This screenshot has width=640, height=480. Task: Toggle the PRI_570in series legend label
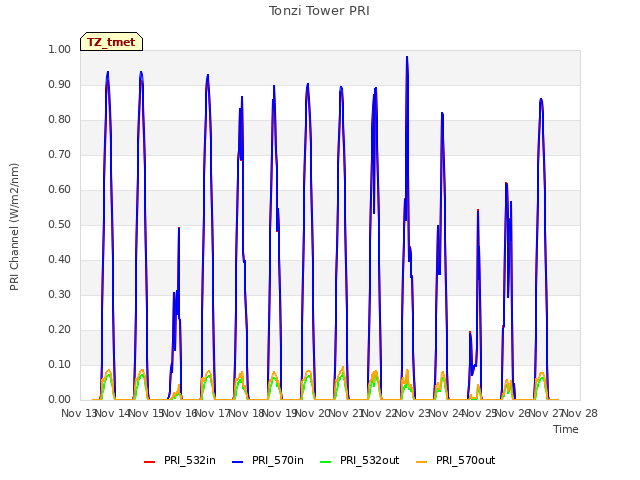point(278,460)
